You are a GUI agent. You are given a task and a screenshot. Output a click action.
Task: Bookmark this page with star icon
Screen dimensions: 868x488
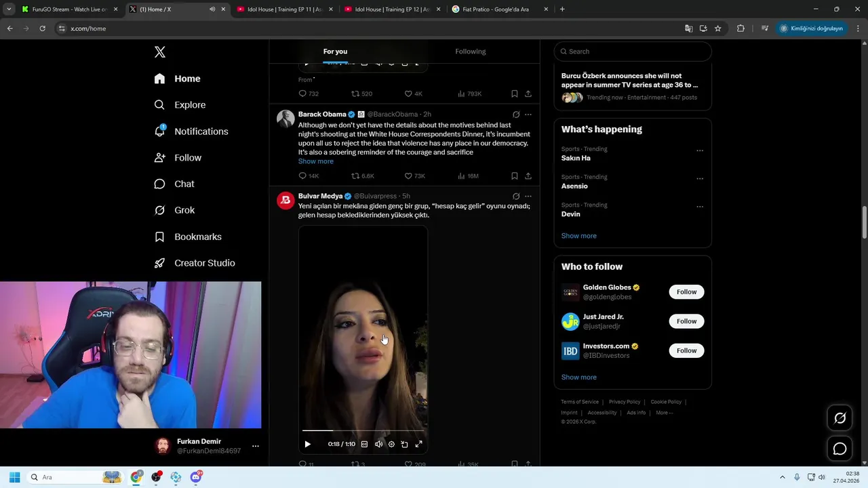point(717,28)
